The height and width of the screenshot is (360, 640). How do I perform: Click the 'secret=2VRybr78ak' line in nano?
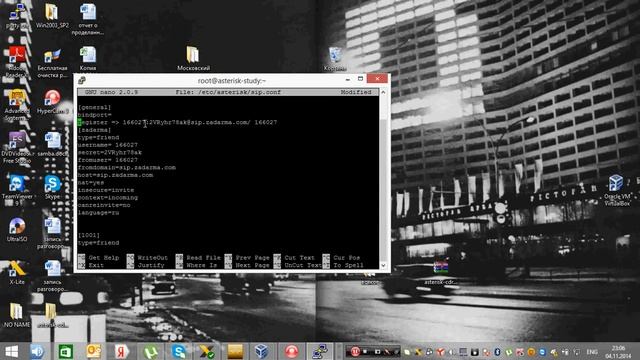pos(110,152)
